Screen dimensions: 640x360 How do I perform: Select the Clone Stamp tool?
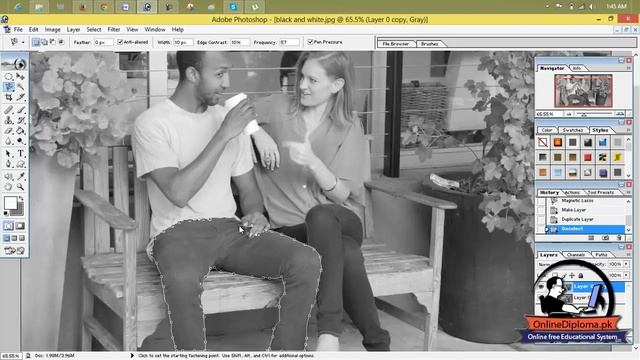tap(9, 120)
